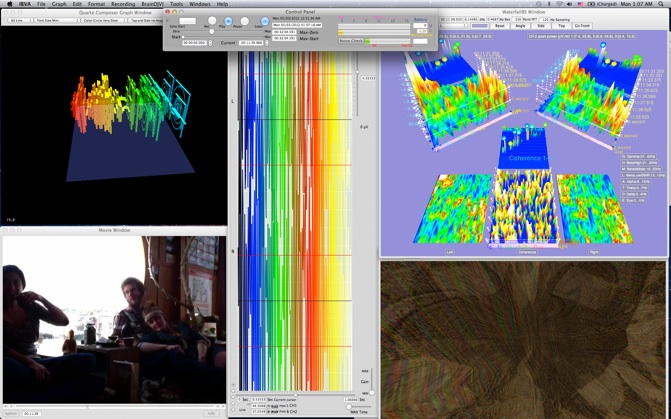Open the Graph menu
This screenshot has width=671, height=419.
click(59, 4)
